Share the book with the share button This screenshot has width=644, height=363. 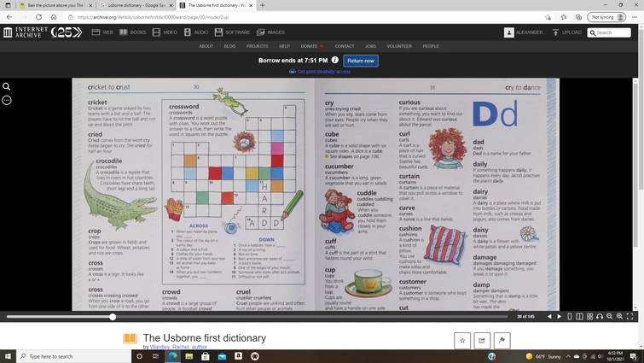482,341
